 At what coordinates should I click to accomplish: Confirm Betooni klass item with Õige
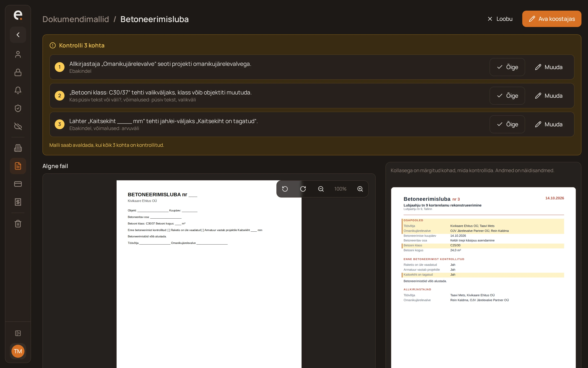tap(507, 96)
